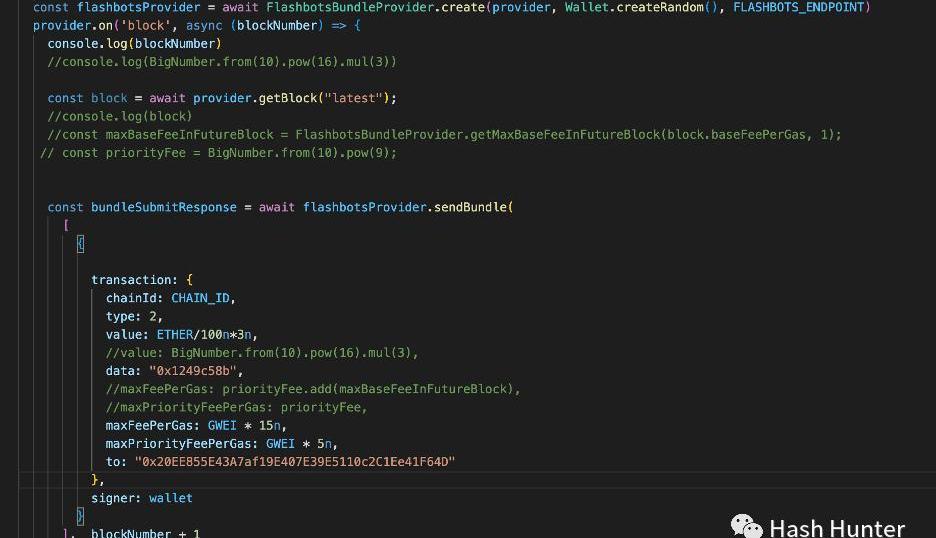936x538 pixels.
Task: Click the transaction: { property line
Action: pos(141,280)
